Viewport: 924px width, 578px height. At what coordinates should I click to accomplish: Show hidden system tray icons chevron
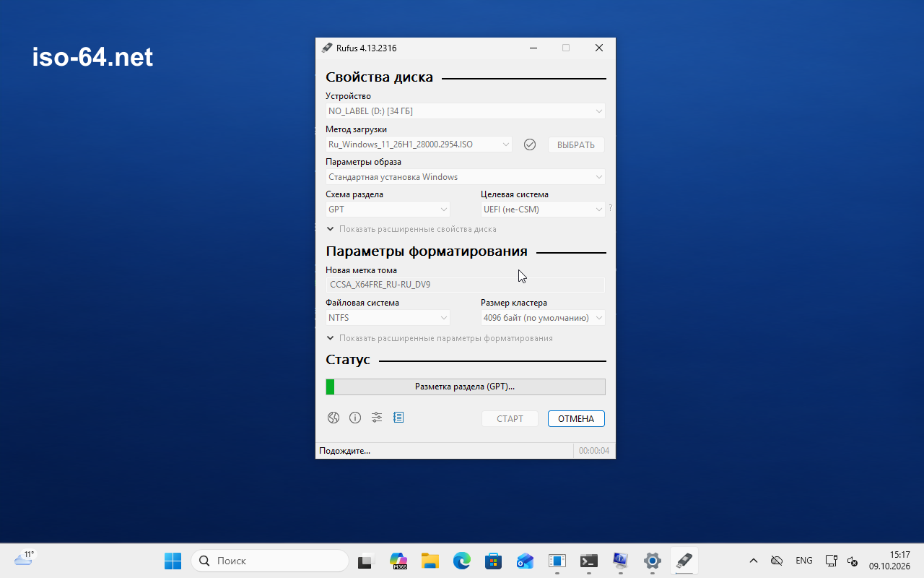coord(754,561)
